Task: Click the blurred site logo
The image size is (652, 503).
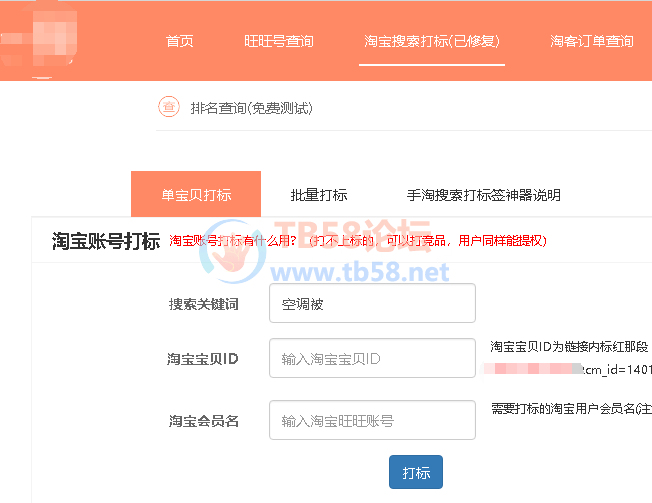Action: coord(40,40)
